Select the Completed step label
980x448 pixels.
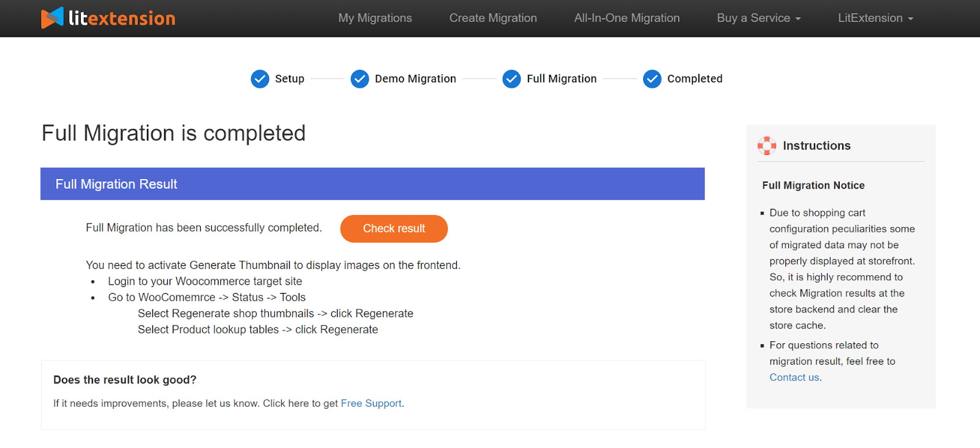click(695, 79)
